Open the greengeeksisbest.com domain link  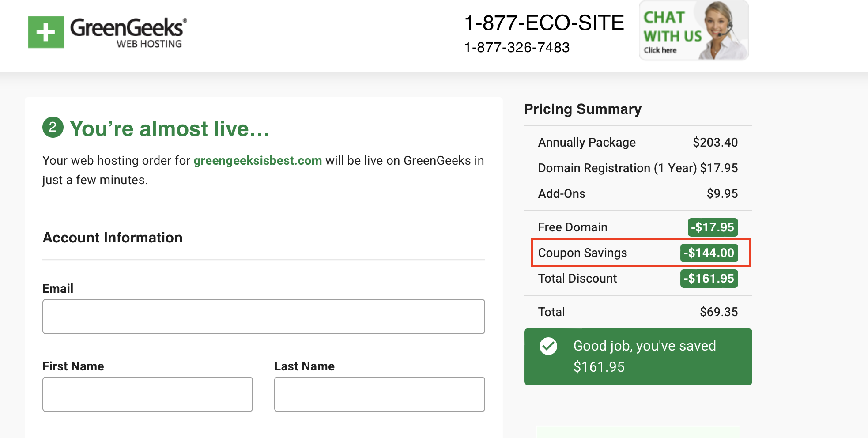point(258,160)
